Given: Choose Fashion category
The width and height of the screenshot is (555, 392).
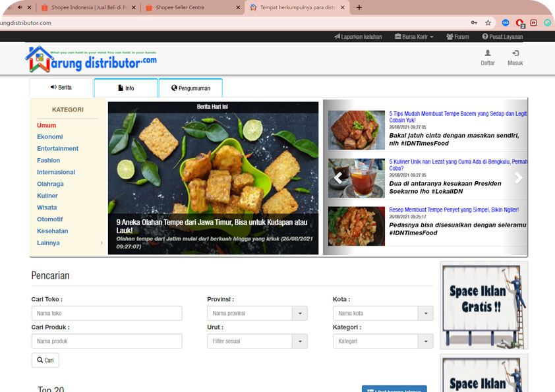Looking at the screenshot, I should 49,160.
